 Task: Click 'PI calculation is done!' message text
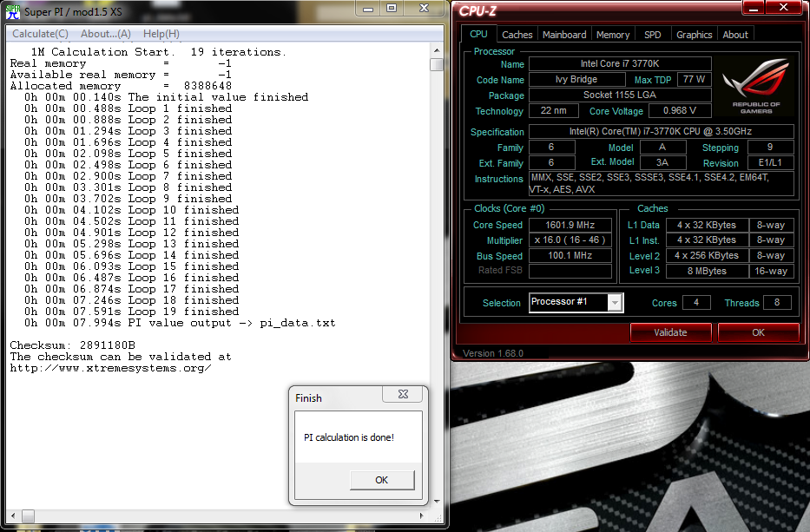pos(349,437)
